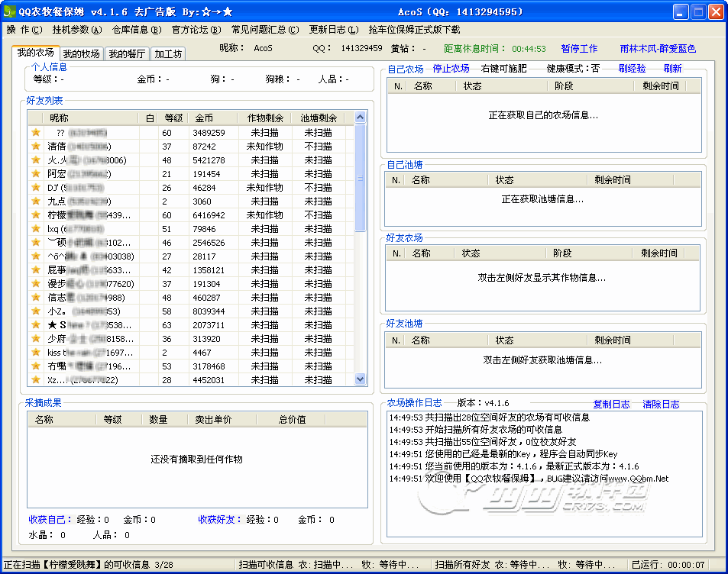Click the 复制日志 link
Viewport: 728px width, 574px height.
(611, 405)
